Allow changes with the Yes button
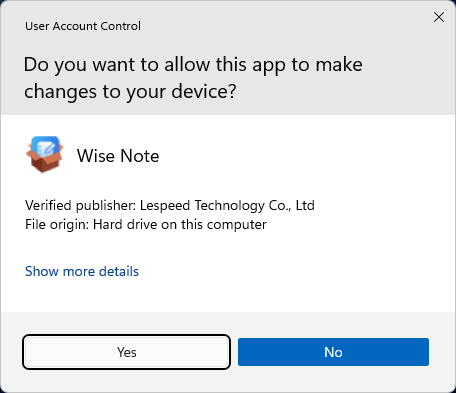This screenshot has height=393, width=456. (x=127, y=352)
